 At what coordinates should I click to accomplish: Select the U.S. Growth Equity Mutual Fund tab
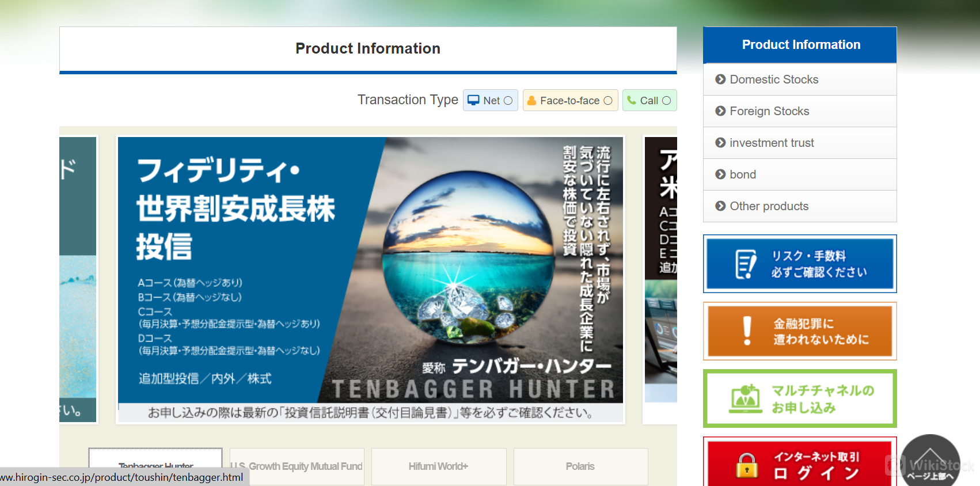click(297, 466)
